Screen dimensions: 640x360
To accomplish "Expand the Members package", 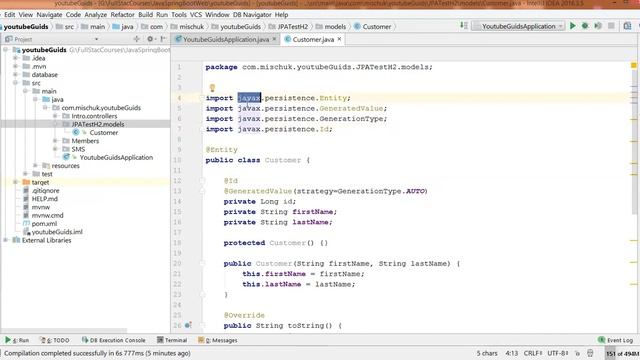I will (x=55, y=141).
